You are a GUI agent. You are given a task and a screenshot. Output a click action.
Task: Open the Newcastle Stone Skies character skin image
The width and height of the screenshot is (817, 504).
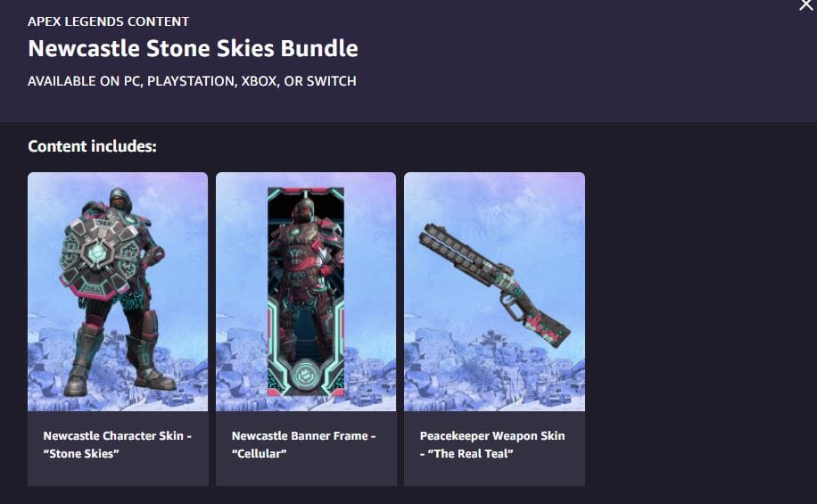pyautogui.click(x=118, y=292)
